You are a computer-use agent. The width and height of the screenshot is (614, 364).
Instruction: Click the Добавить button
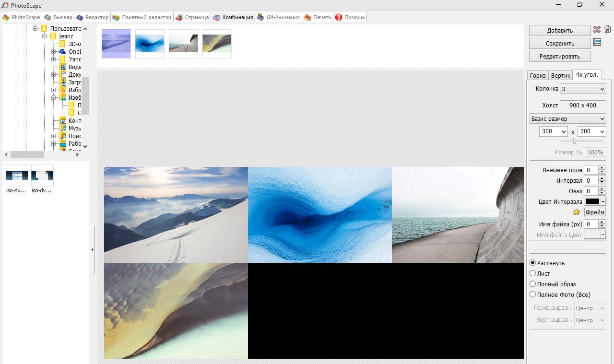[560, 30]
